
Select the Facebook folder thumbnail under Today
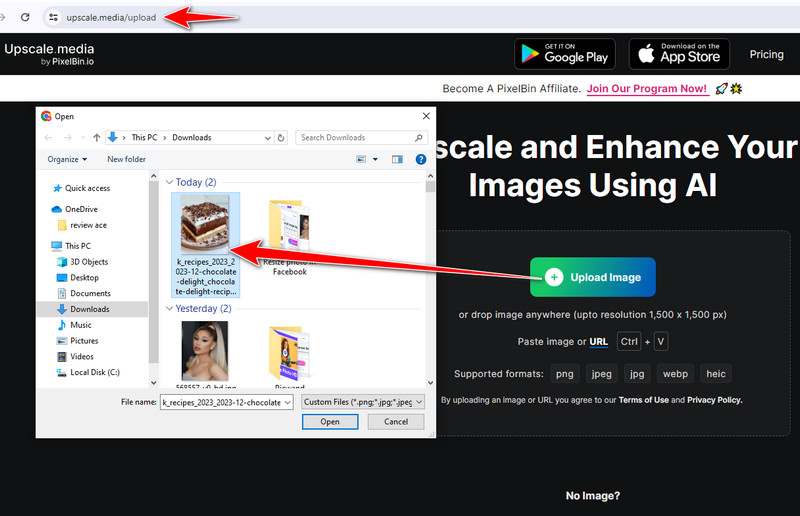coord(289,226)
